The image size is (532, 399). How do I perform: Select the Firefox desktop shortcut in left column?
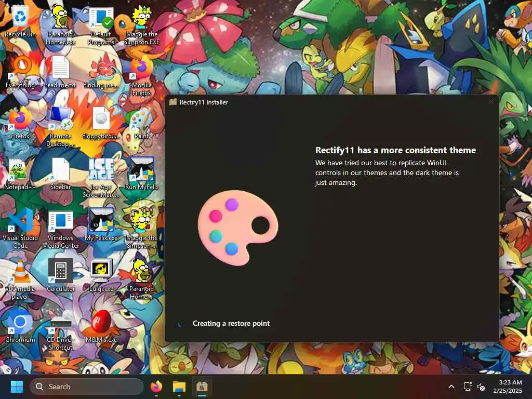pos(20,123)
